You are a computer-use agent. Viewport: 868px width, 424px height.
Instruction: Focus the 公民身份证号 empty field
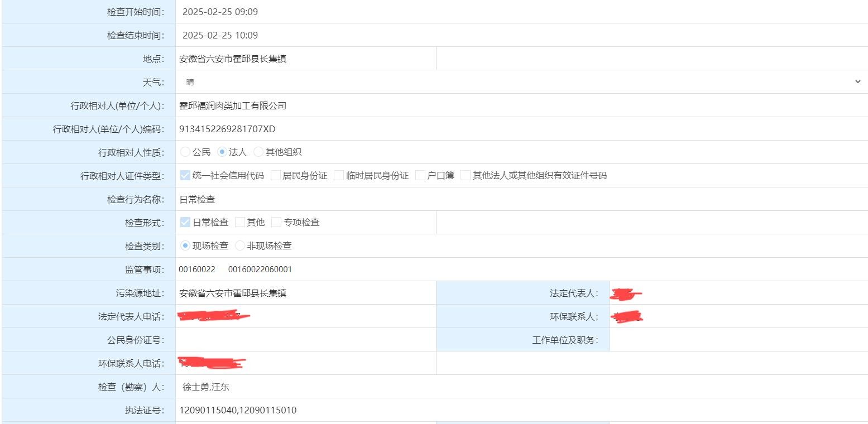pos(305,340)
